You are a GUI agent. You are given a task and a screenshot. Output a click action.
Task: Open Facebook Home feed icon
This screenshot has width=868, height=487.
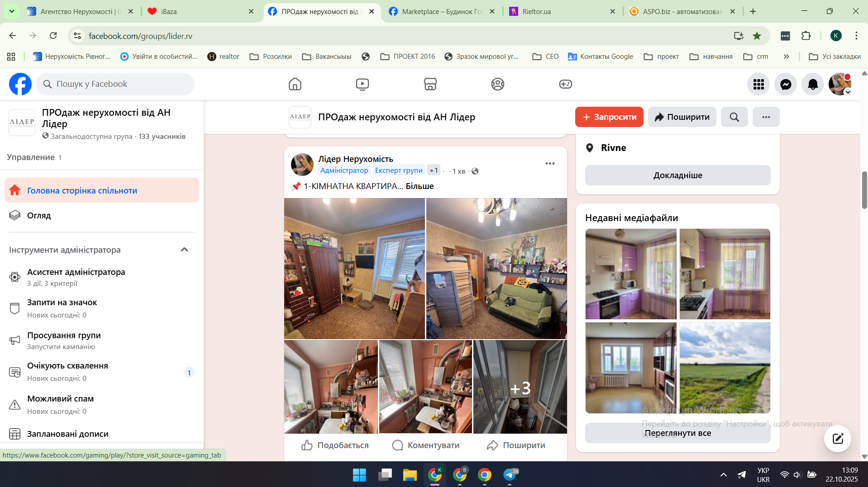pyautogui.click(x=295, y=84)
